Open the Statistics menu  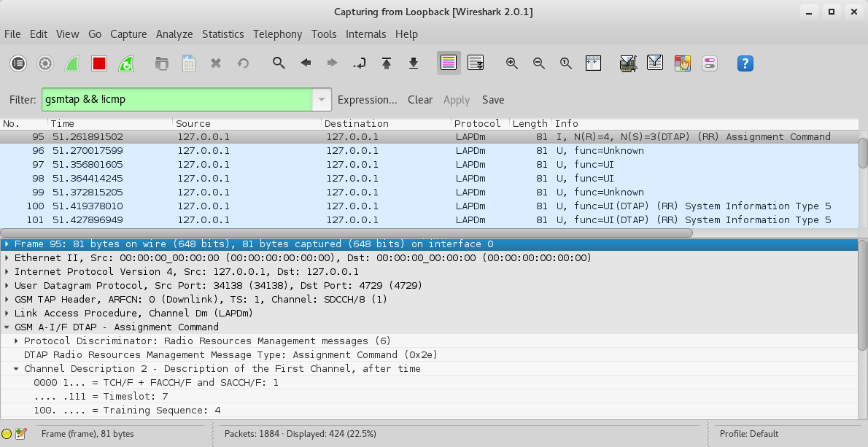click(x=222, y=34)
